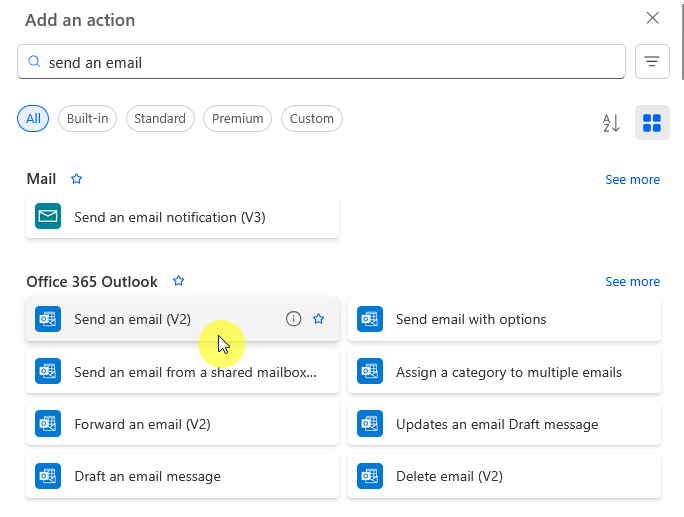The image size is (684, 517).
Task: Choose Delete email (V2)
Action: (504, 476)
